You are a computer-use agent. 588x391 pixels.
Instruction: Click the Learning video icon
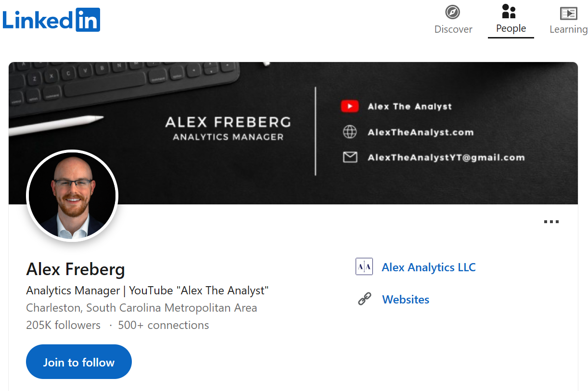click(568, 13)
